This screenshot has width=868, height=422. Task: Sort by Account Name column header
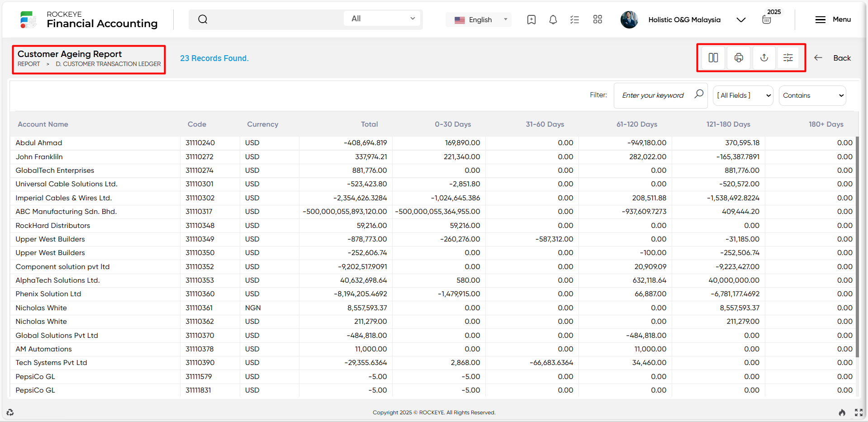pyautogui.click(x=43, y=124)
